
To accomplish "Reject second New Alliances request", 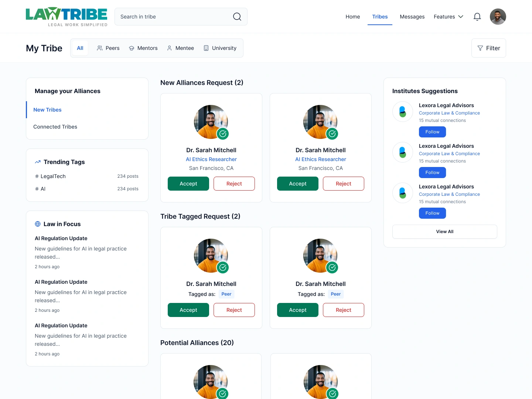I will tap(344, 184).
